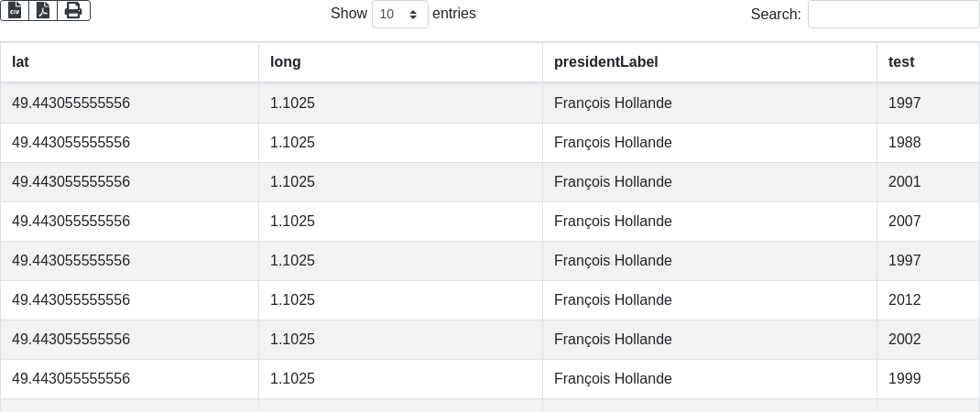Image resolution: width=980 pixels, height=412 pixels.
Task: Sort by the long column header
Action: [x=286, y=62]
